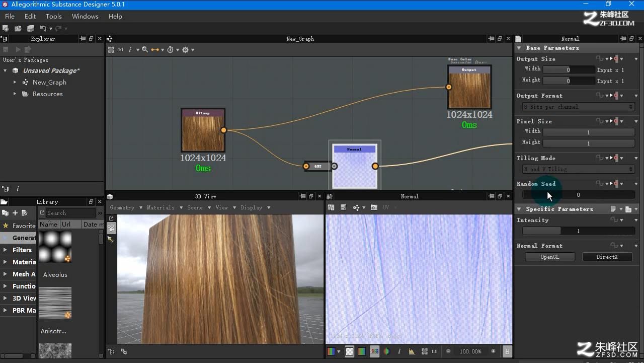Click fit-to-view icon in graph toolbar
The image size is (644, 363).
111,50
